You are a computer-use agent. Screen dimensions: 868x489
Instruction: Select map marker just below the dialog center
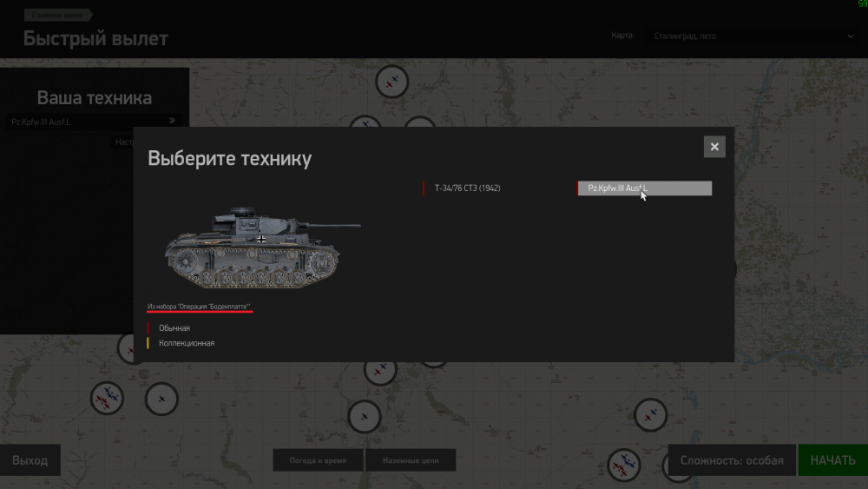tap(380, 370)
